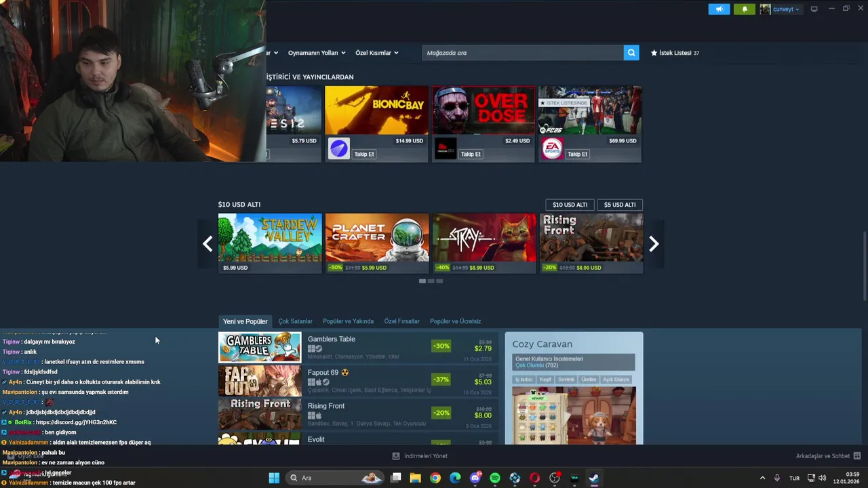
Task: Open Spotify from the taskbar
Action: click(x=495, y=478)
